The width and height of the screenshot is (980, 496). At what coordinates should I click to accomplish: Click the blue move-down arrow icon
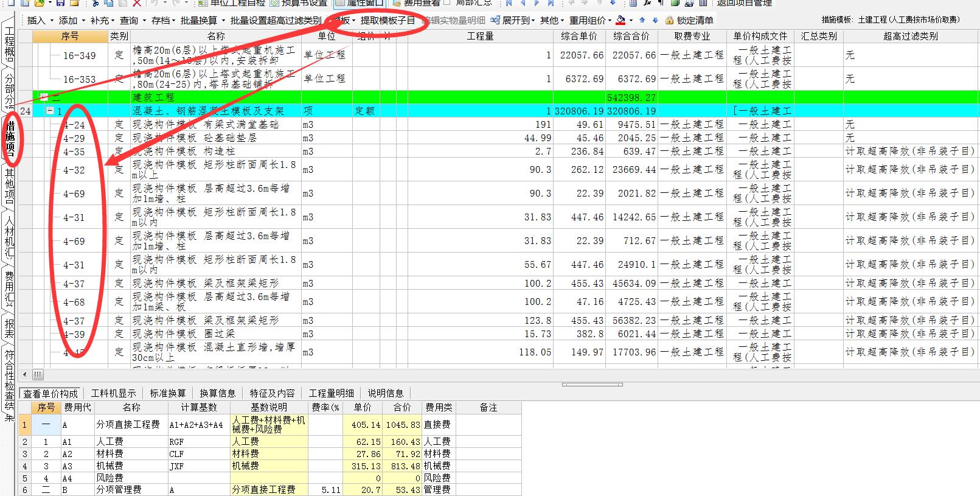tap(655, 20)
